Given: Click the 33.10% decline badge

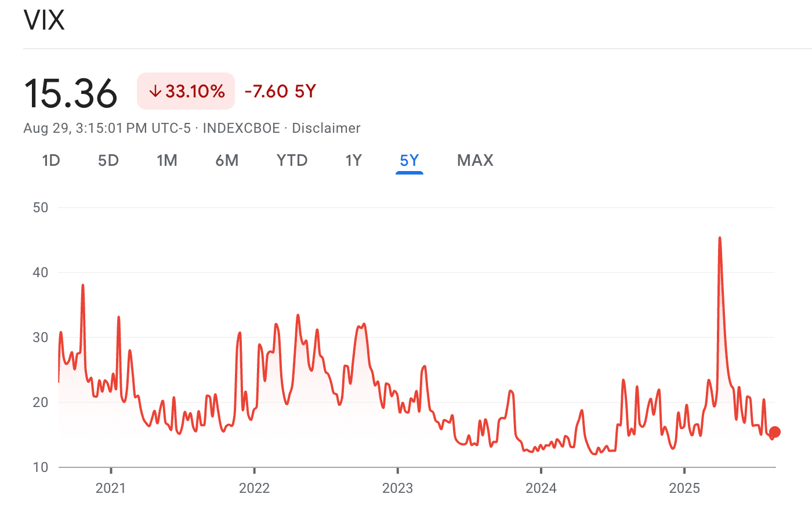Looking at the screenshot, I should point(186,90).
